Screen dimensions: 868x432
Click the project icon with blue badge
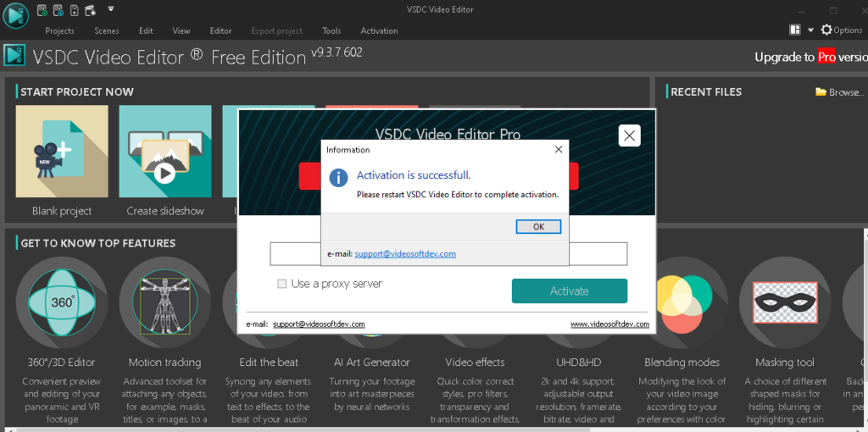point(58,9)
